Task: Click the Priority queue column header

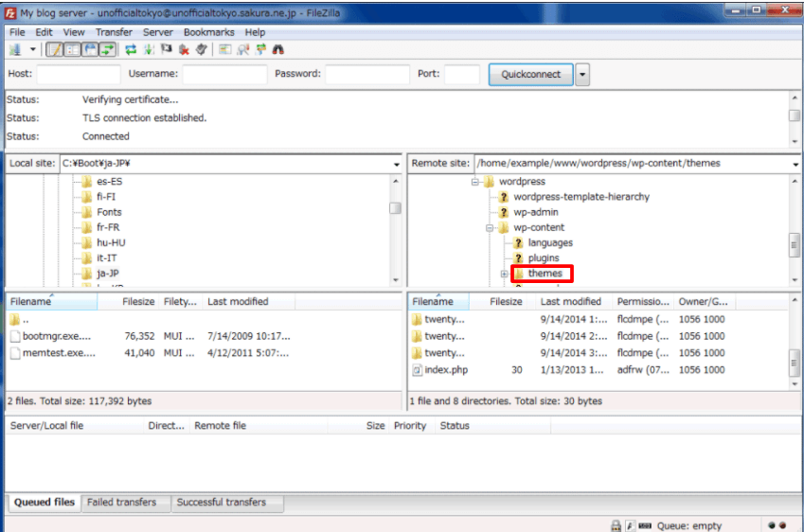Action: click(x=410, y=425)
